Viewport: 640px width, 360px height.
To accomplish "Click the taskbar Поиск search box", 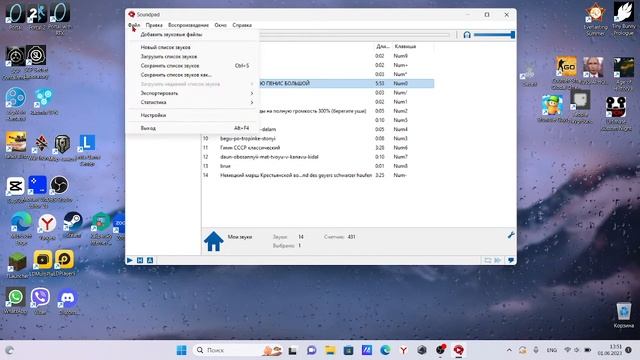I will click(x=238, y=350).
